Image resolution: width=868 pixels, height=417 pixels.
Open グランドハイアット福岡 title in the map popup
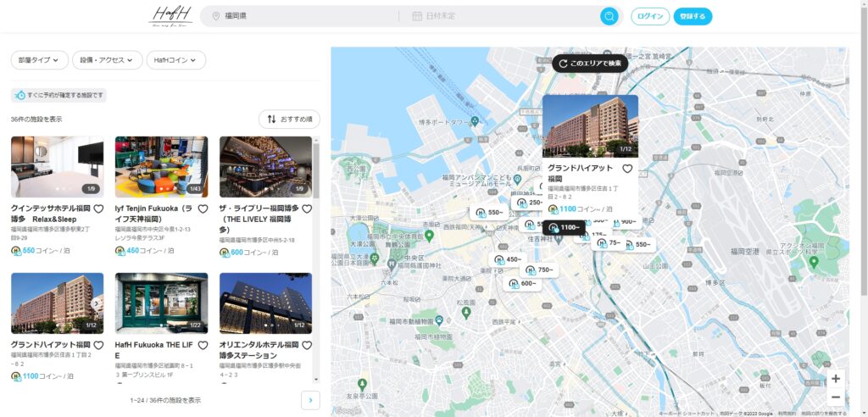coord(581,174)
